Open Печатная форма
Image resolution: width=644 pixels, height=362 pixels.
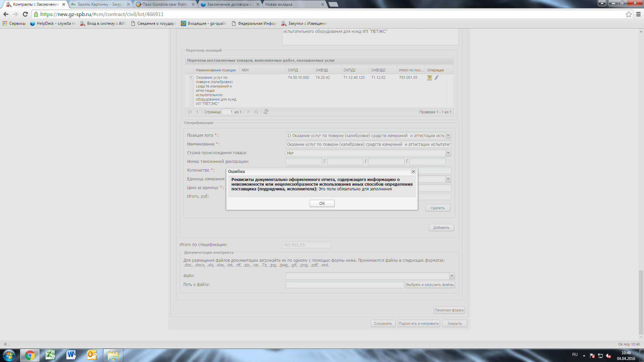[x=449, y=310]
